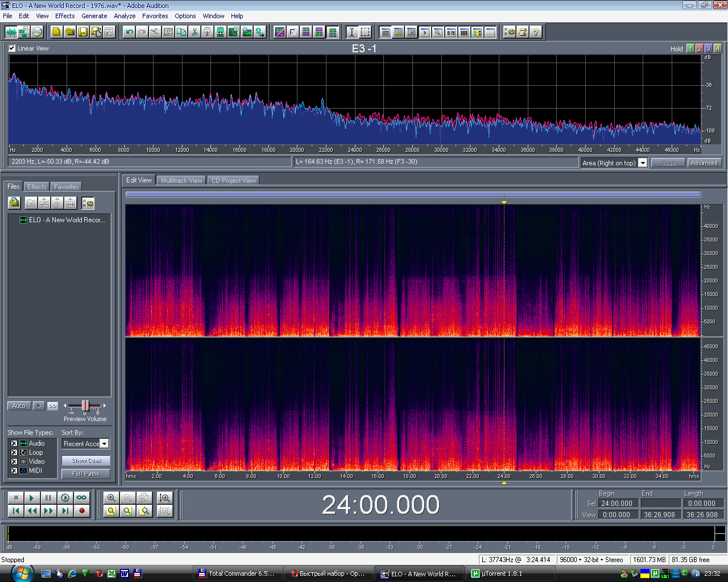This screenshot has height=582, width=728.
Task: Click the Zoom In Vertically icon
Action: [x=165, y=497]
